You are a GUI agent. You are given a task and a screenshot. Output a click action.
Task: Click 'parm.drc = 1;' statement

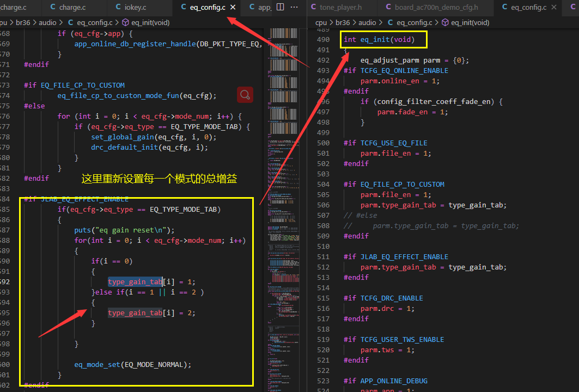pyautogui.click(x=387, y=308)
